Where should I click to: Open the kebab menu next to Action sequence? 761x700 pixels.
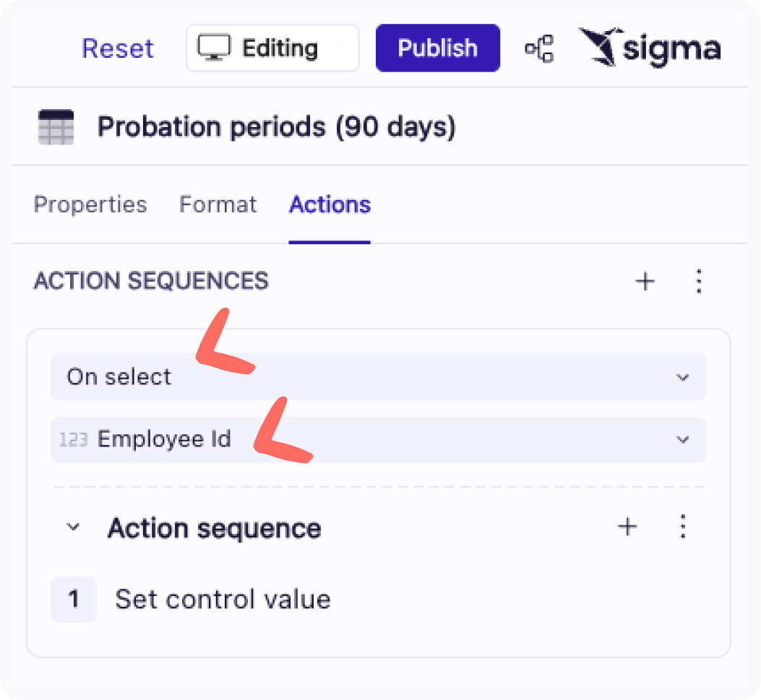click(682, 527)
